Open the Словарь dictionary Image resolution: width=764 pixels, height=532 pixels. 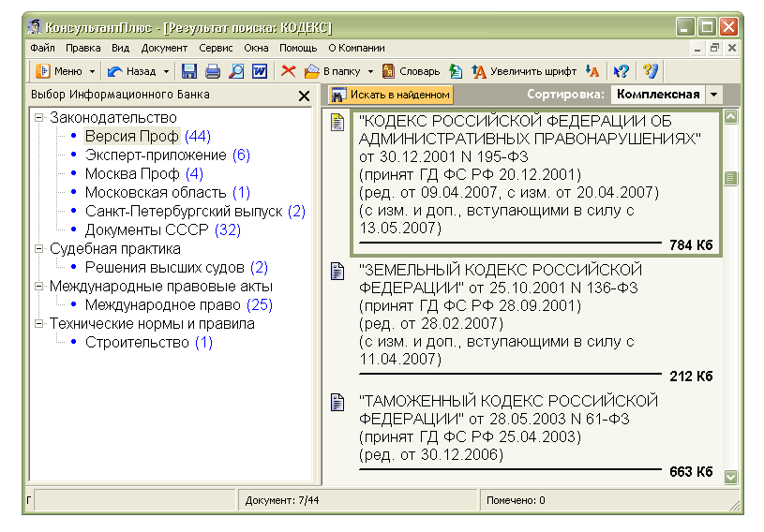(411, 71)
